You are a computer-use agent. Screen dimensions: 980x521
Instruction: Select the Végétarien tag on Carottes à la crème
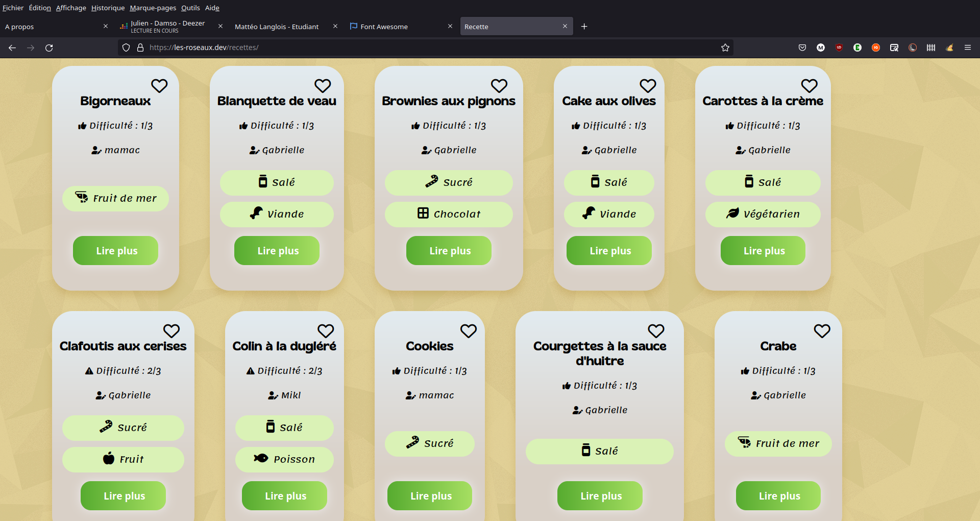click(x=762, y=214)
